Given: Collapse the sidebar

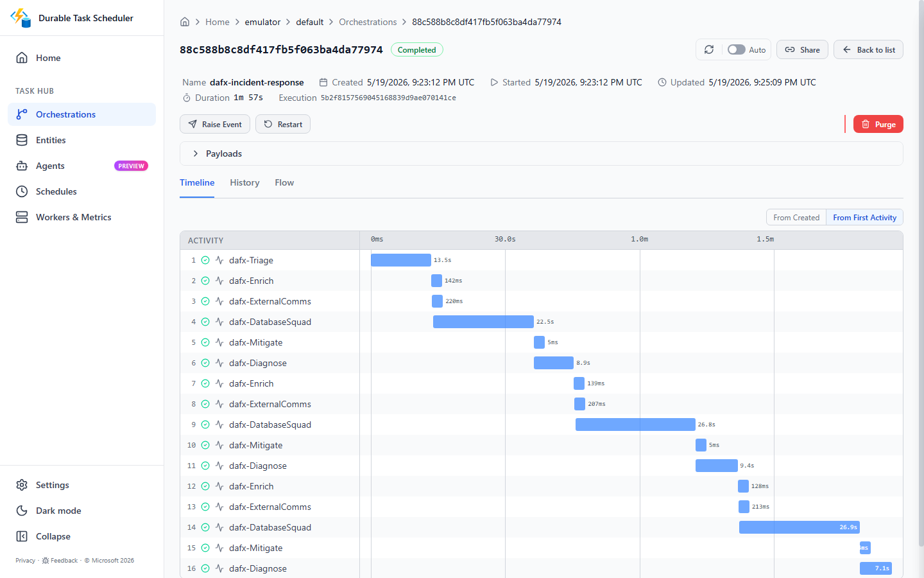Looking at the screenshot, I should tap(82, 536).
